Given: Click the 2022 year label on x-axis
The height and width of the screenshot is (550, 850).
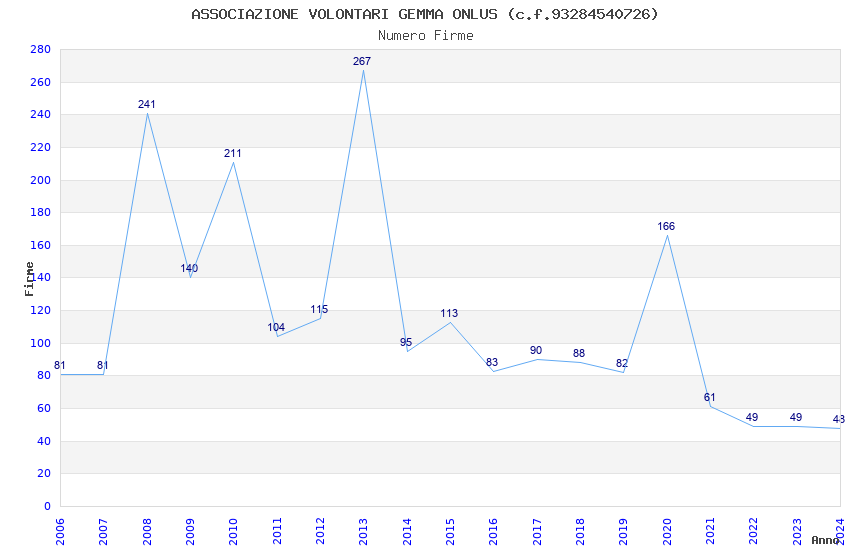Looking at the screenshot, I should point(754,532).
